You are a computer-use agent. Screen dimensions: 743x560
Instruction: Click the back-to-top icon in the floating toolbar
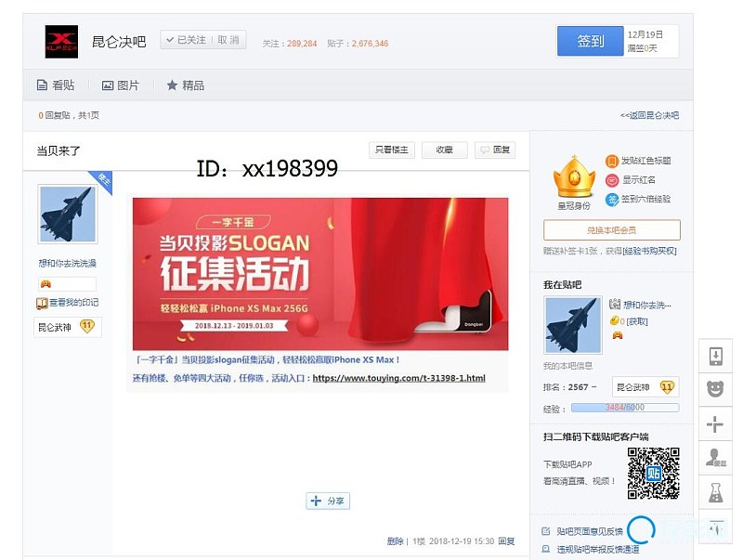(x=716, y=527)
